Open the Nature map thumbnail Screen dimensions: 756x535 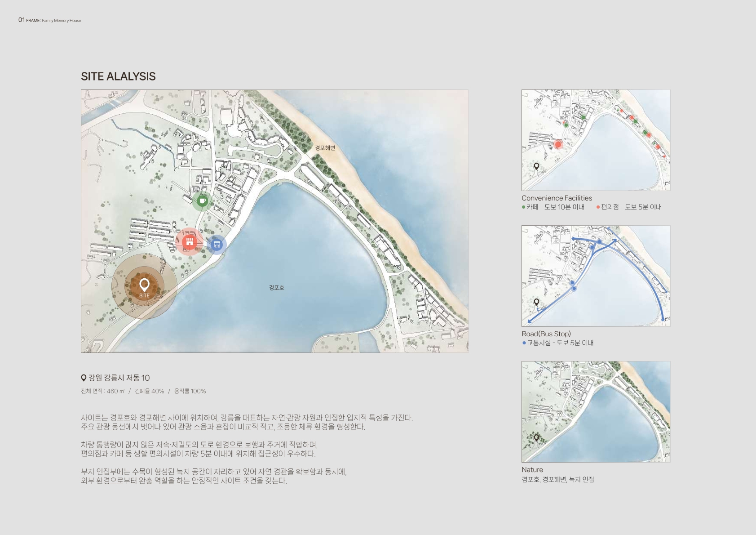click(596, 412)
